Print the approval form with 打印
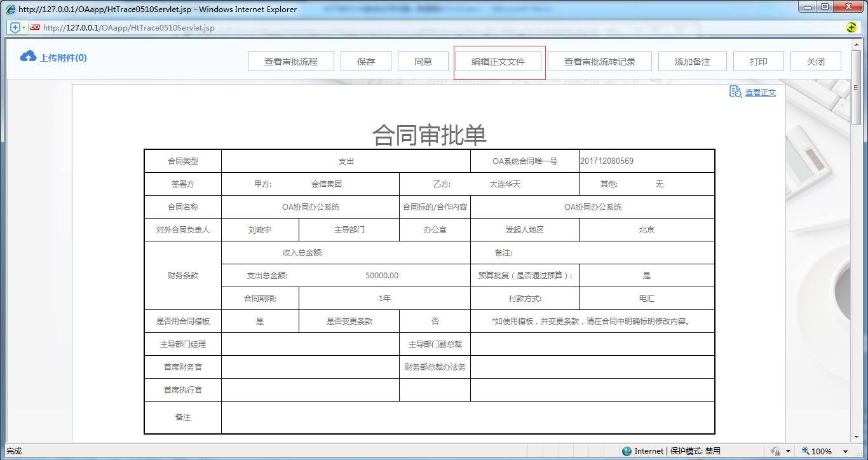Viewport: 868px width, 460px height. 758,61
